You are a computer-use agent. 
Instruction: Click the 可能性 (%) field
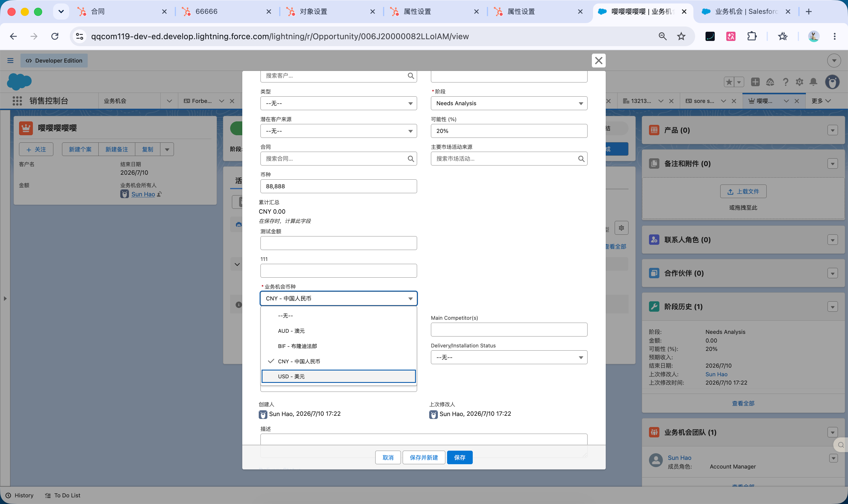[x=509, y=131]
